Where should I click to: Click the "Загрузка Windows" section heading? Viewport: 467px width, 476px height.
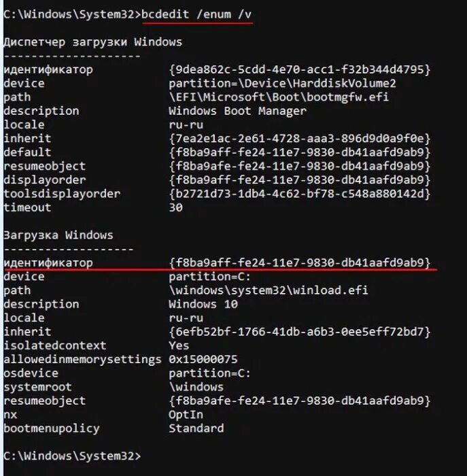point(58,235)
